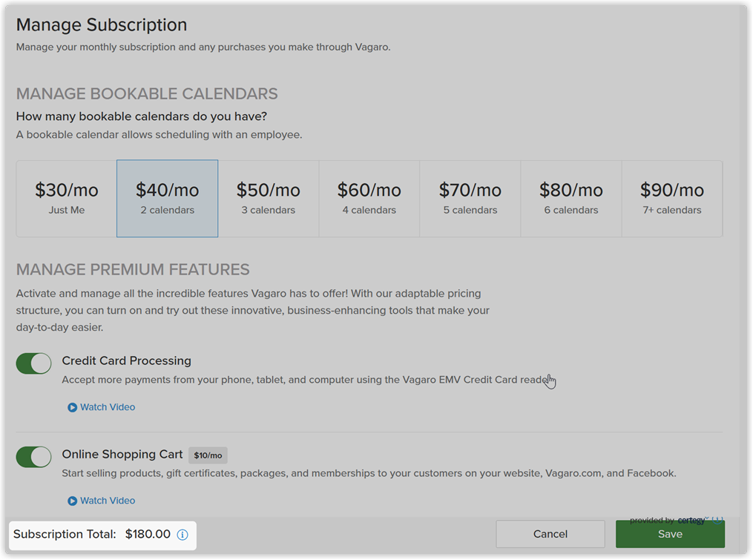Choose the $60/mo 4 calendars option
The width and height of the screenshot is (753, 560).
coord(369,198)
